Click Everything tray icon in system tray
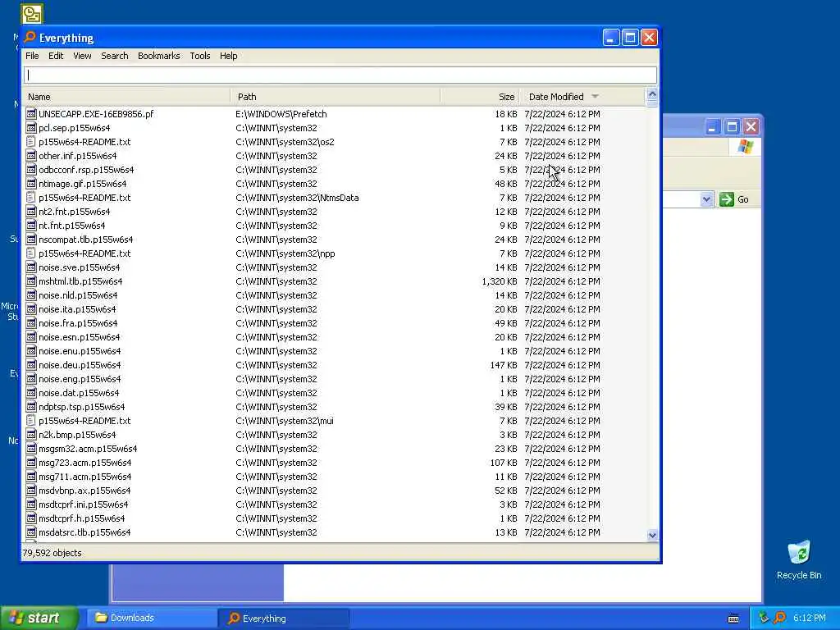 click(x=779, y=618)
